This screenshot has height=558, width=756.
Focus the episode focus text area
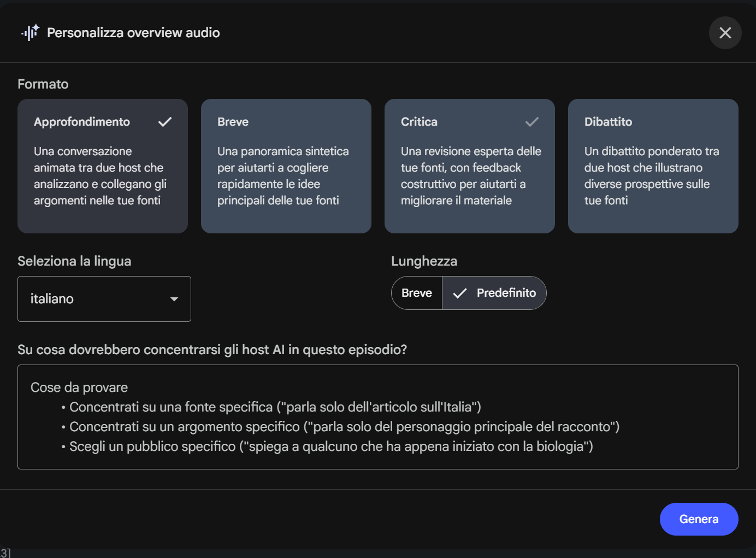pyautogui.click(x=377, y=416)
